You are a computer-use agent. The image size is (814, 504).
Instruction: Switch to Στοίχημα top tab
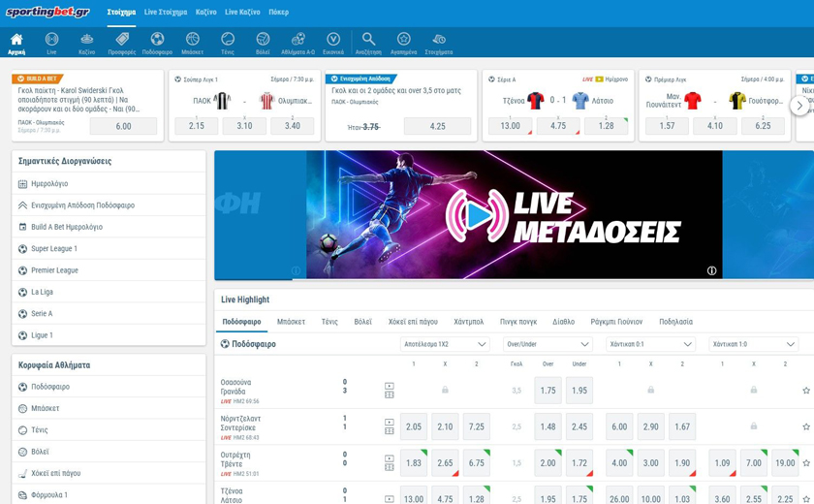(121, 12)
